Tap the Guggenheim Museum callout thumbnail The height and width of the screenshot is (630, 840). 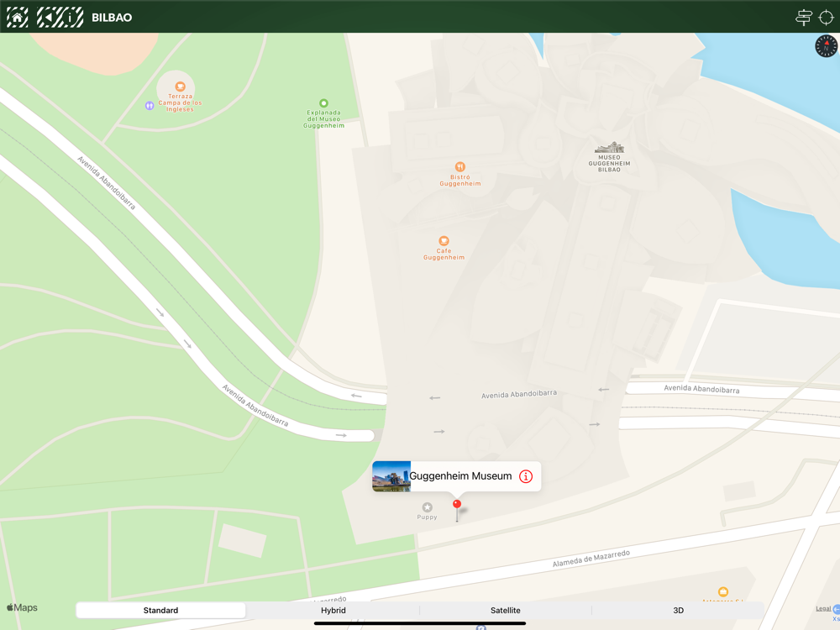click(x=391, y=476)
